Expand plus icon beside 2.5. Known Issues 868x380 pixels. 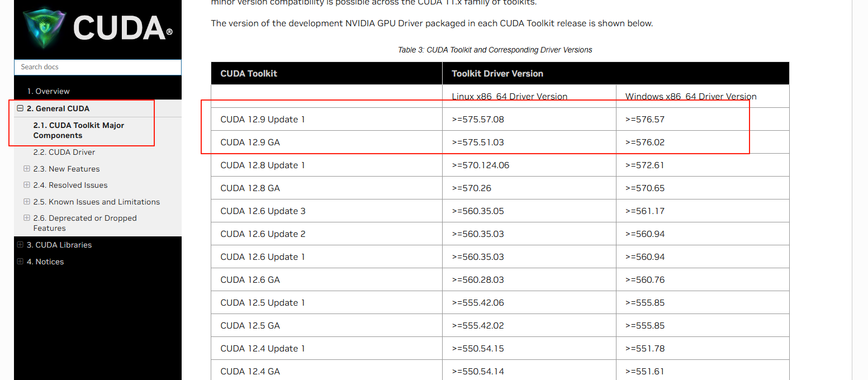click(26, 202)
